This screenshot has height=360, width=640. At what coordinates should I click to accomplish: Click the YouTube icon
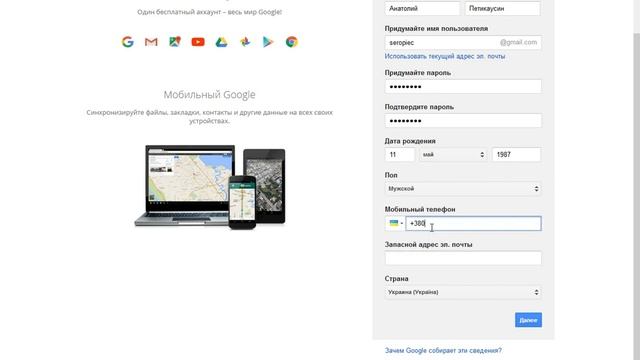point(198,42)
